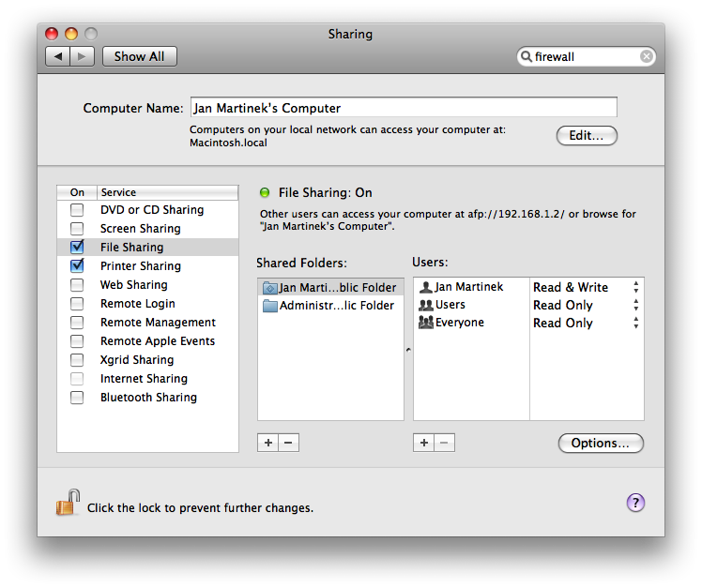Click the On column header
Image resolution: width=702 pixels, height=588 pixels.
click(77, 192)
